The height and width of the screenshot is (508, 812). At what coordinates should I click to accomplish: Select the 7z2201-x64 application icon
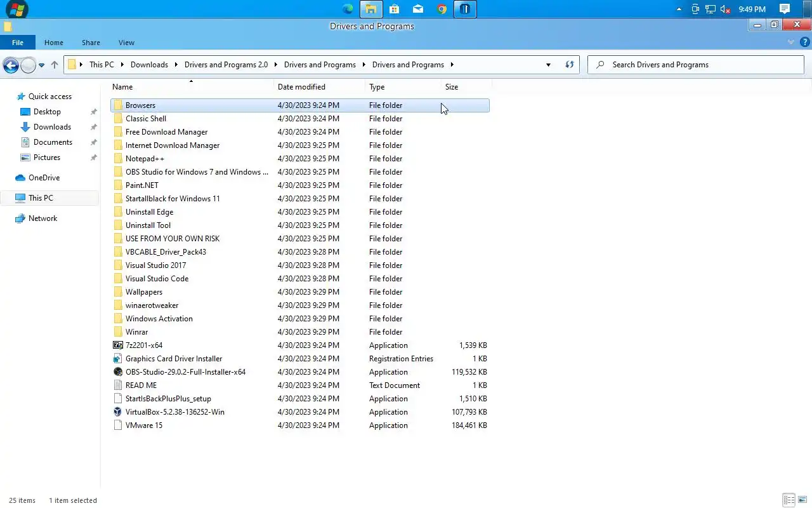[117, 345]
